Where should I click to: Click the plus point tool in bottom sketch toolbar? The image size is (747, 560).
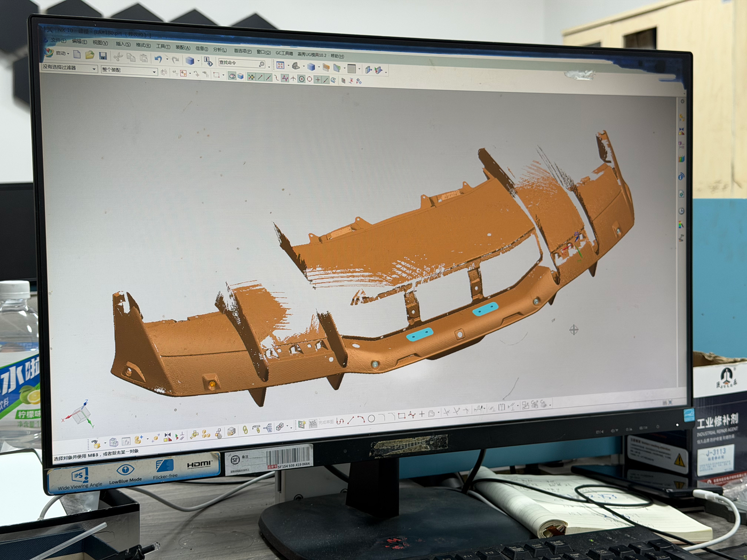pyautogui.click(x=422, y=414)
